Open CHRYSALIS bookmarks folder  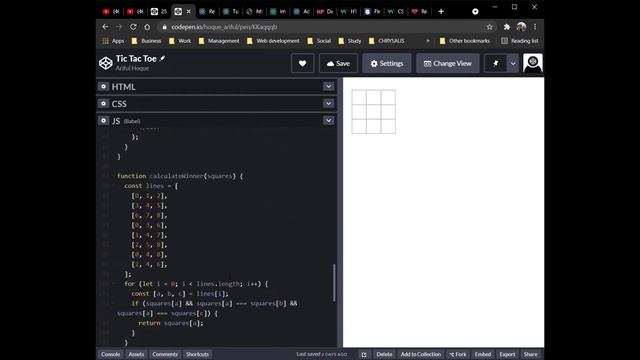[387, 41]
